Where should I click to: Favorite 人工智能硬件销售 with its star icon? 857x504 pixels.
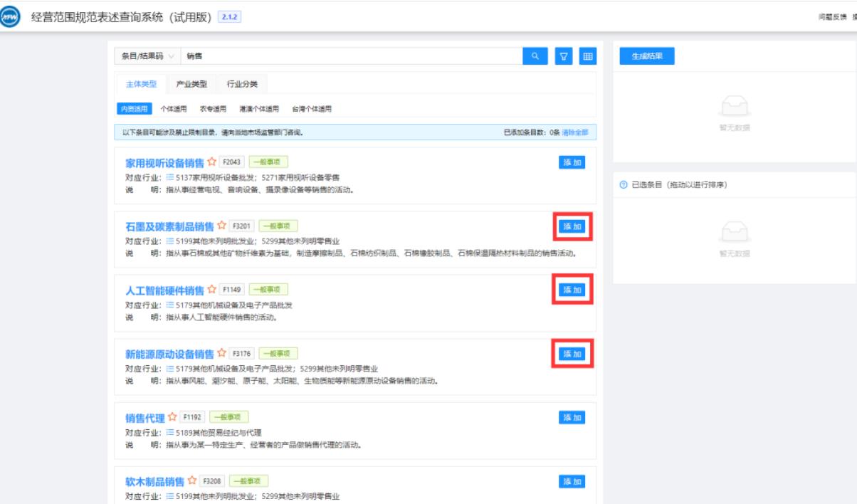click(211, 290)
